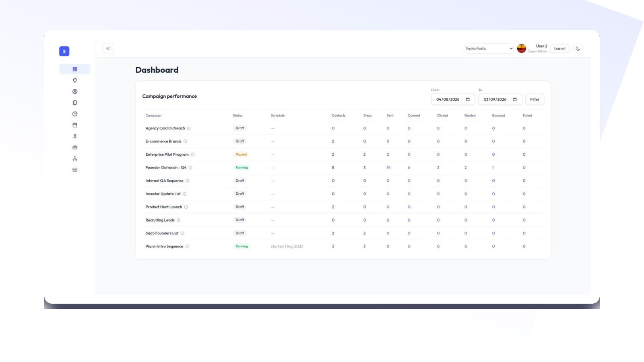Open the Recruiting Leads campaign
Screen dimensions: 644x362
coord(160,220)
